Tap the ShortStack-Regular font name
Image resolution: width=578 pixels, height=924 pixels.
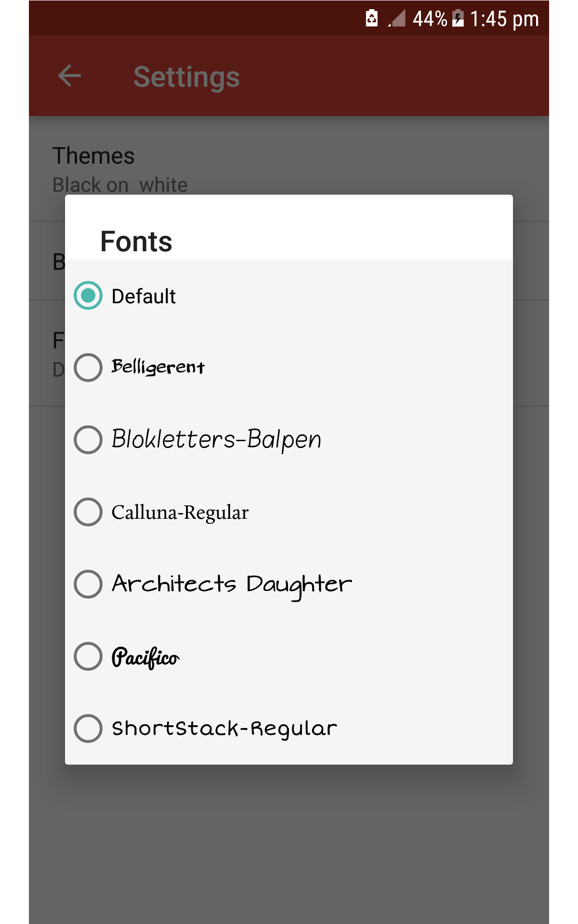tap(224, 729)
